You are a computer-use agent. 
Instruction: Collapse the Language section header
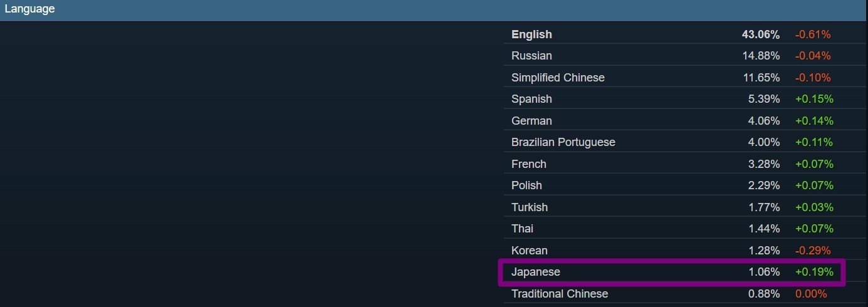[30, 9]
